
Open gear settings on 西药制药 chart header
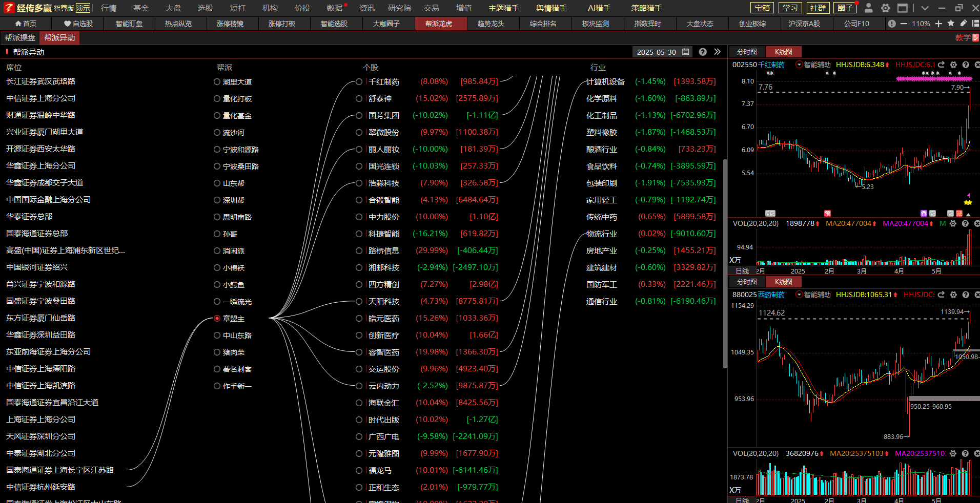(x=953, y=295)
